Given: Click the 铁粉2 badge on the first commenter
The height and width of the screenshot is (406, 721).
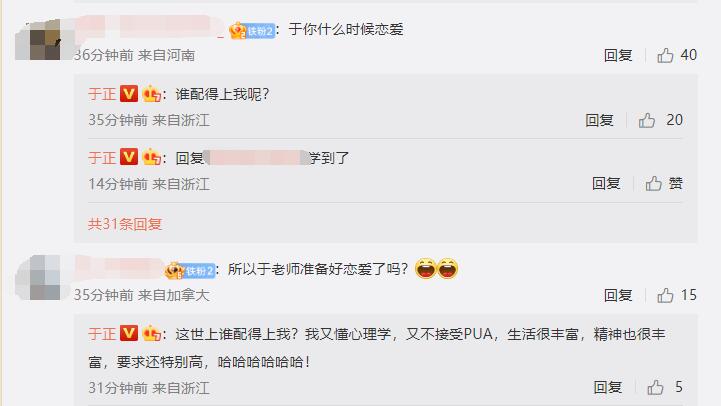Looking at the screenshot, I should click(x=252, y=31).
